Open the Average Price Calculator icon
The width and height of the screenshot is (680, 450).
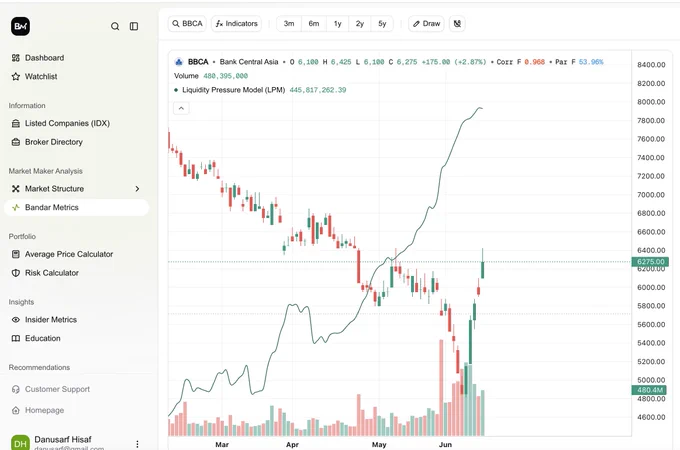16,254
